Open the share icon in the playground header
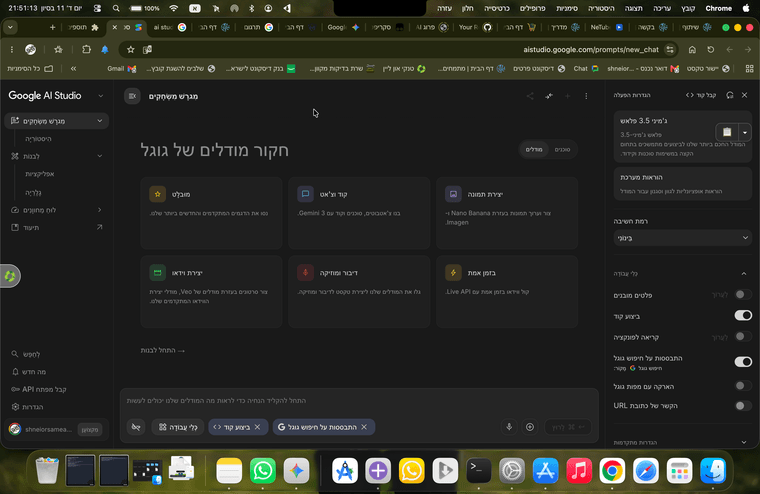 click(x=530, y=96)
